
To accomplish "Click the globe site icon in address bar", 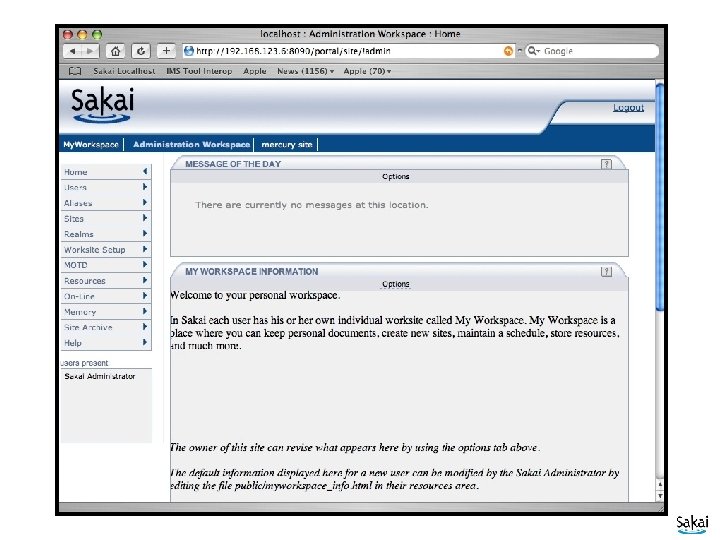I will tap(188, 51).
